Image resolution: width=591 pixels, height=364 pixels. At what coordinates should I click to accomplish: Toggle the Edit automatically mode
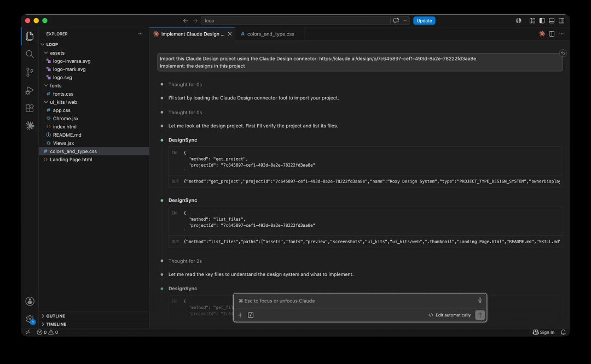click(449, 315)
